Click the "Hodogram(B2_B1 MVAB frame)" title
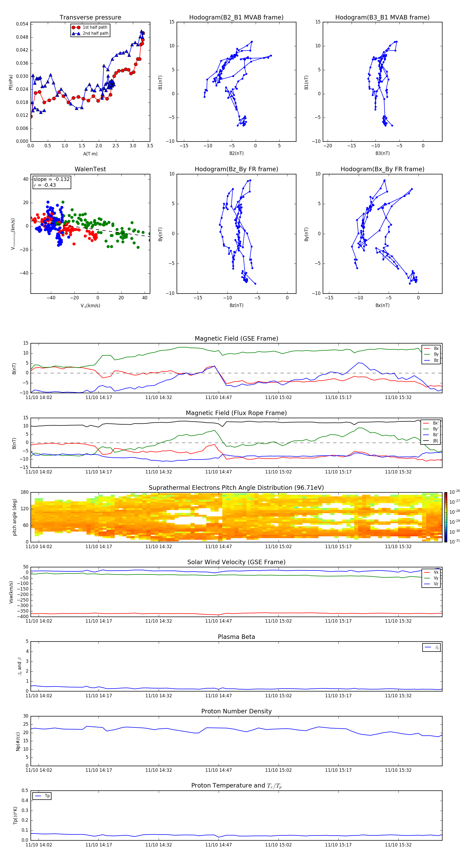 [x=236, y=18]
